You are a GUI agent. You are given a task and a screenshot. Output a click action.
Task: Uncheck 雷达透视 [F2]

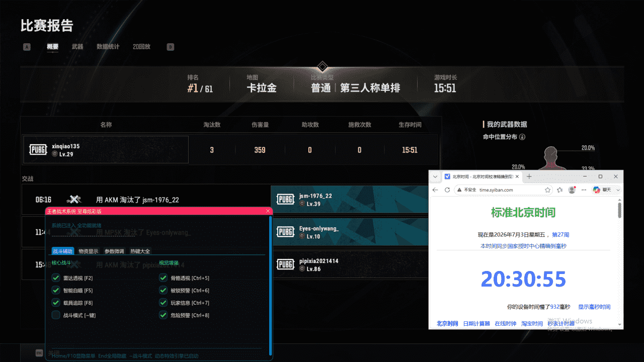[56, 278]
